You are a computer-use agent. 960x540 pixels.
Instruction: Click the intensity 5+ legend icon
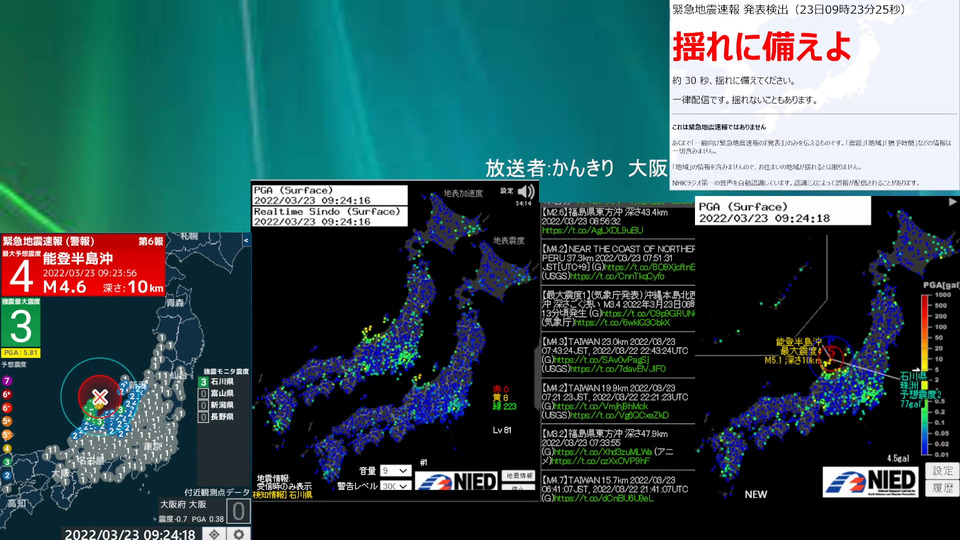pos(7,422)
